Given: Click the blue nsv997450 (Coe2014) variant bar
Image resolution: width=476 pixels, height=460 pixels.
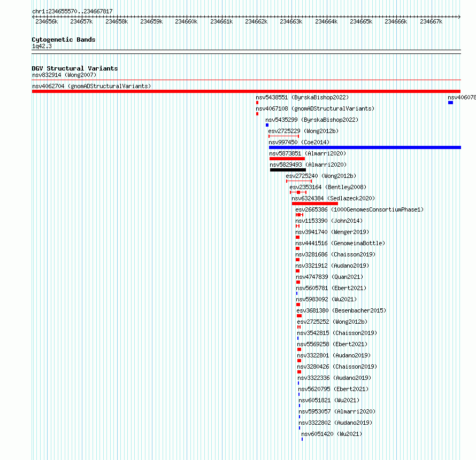Looking at the screenshot, I should [x=365, y=147].
